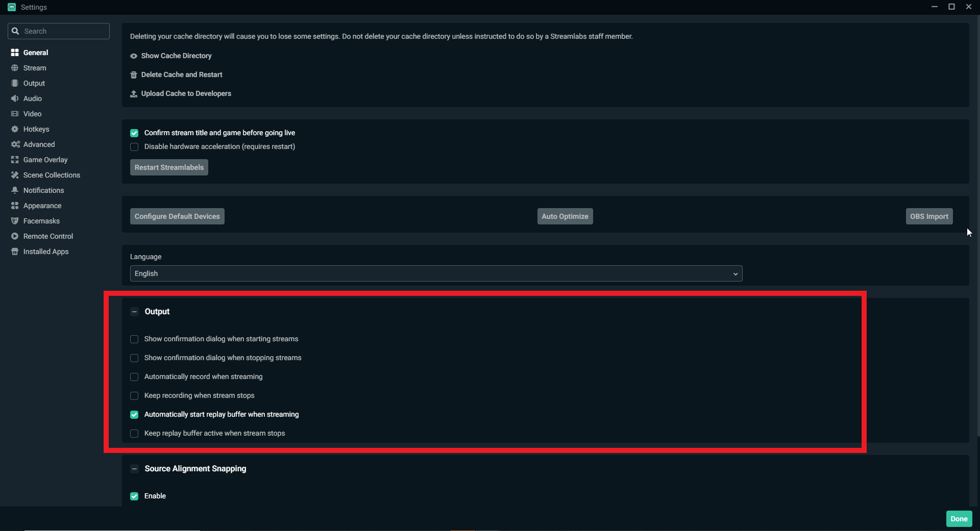Uncheck Automatically start replay buffer when streaming
980x531 pixels.
coord(134,415)
